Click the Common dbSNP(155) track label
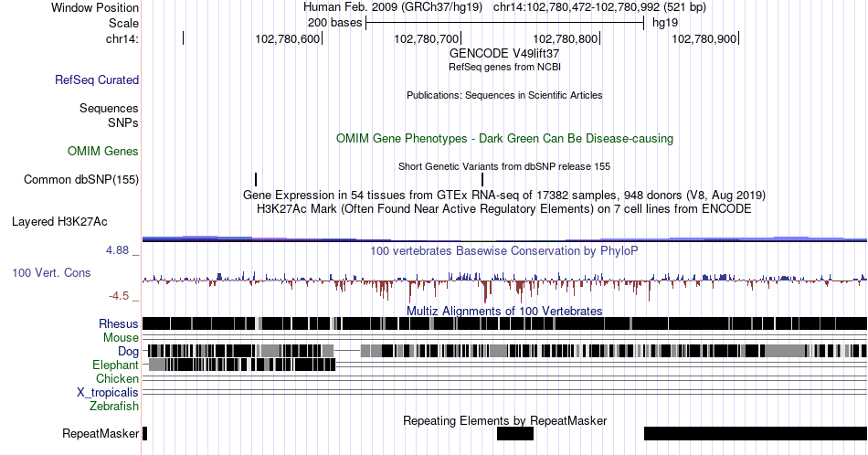 coord(80,179)
